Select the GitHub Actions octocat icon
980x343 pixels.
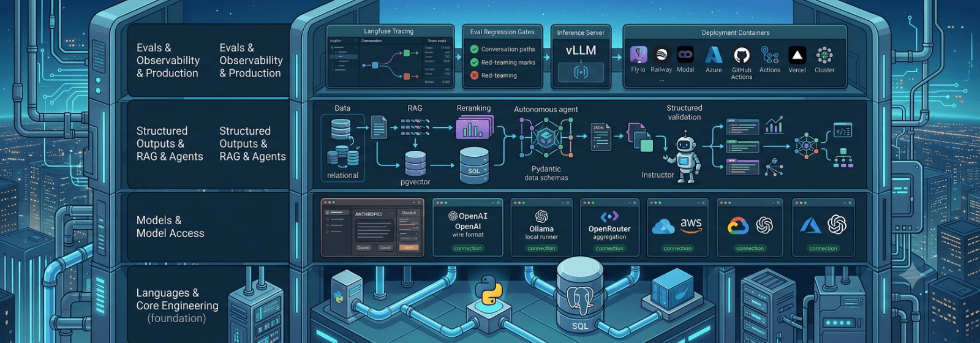coord(742,56)
